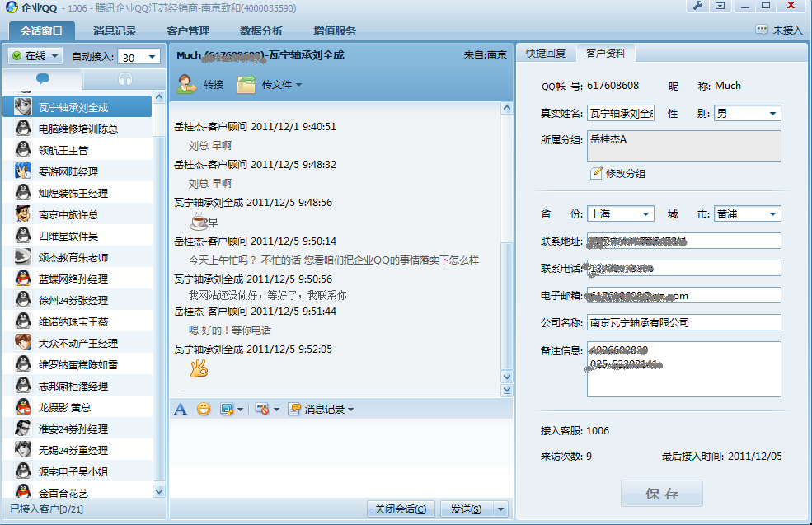812x525 pixels.
Task: Click avatar of 淮安24券孙经理
Action: coord(23,429)
